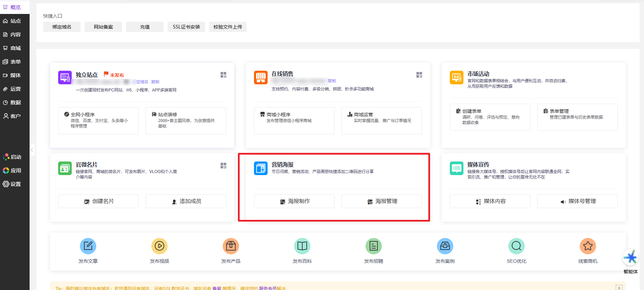Show QR code for 在线销售 card
Screen dimensions: 644x290
(419, 75)
